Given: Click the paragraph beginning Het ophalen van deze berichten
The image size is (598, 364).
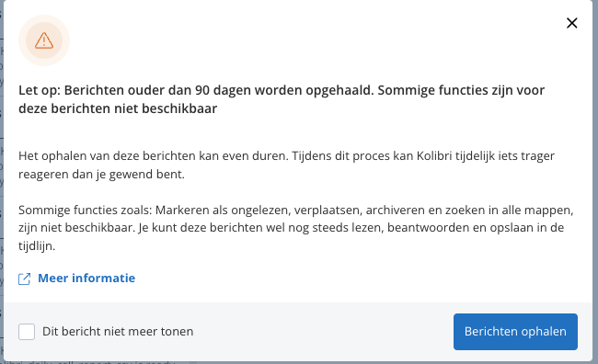Looking at the screenshot, I should pos(286,165).
